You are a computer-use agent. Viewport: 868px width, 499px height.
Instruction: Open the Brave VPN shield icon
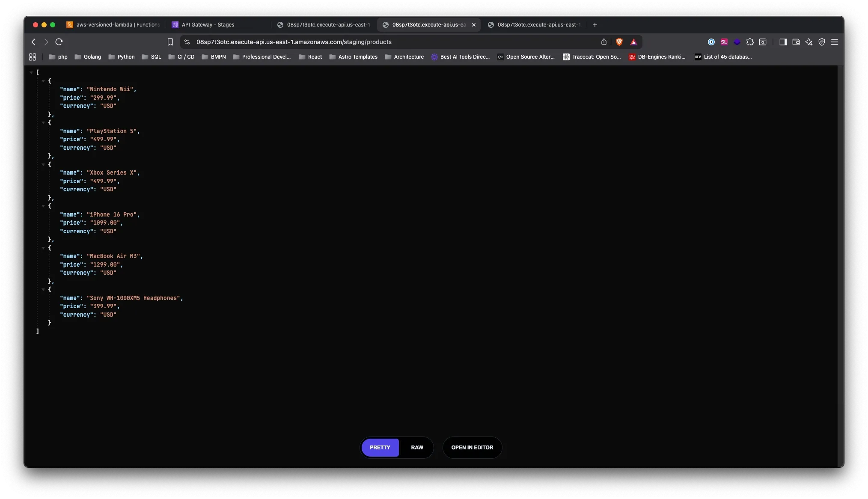pyautogui.click(x=821, y=42)
